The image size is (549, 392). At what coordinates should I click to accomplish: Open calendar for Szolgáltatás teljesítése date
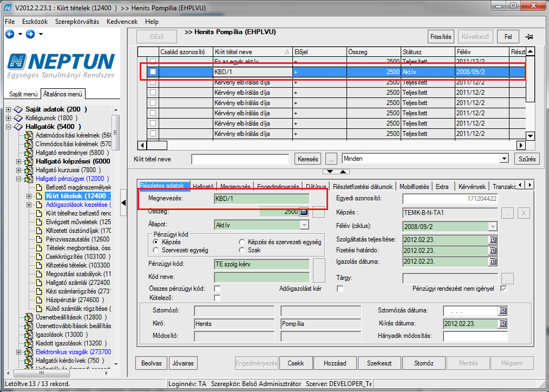coord(493,240)
